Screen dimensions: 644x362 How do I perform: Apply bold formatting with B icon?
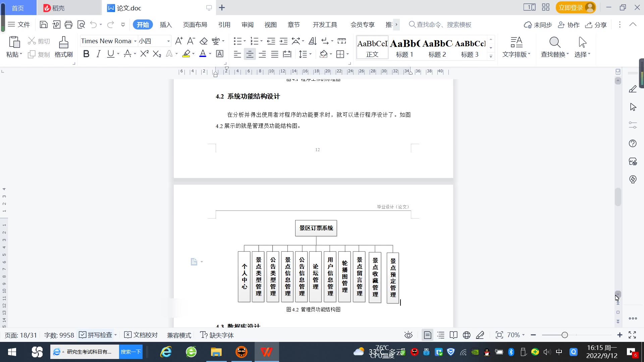[x=86, y=54]
